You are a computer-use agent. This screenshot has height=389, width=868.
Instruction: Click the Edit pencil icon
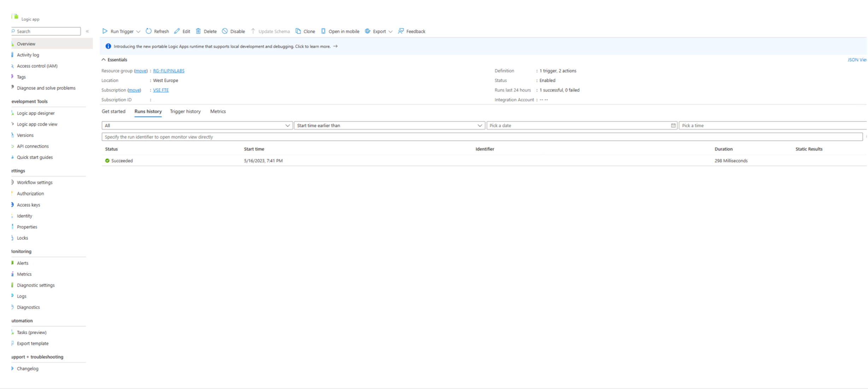[177, 31]
